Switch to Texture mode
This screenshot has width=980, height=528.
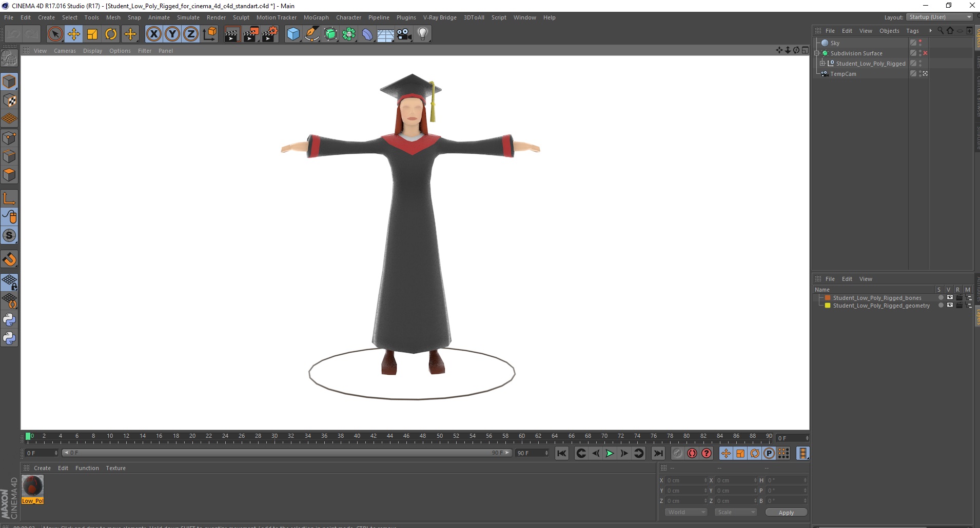pyautogui.click(x=9, y=100)
